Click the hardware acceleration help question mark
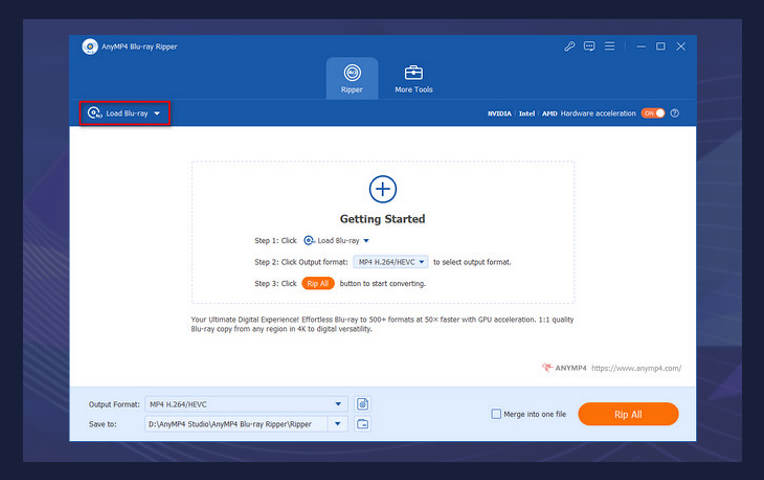The width and height of the screenshot is (764, 480). click(675, 113)
